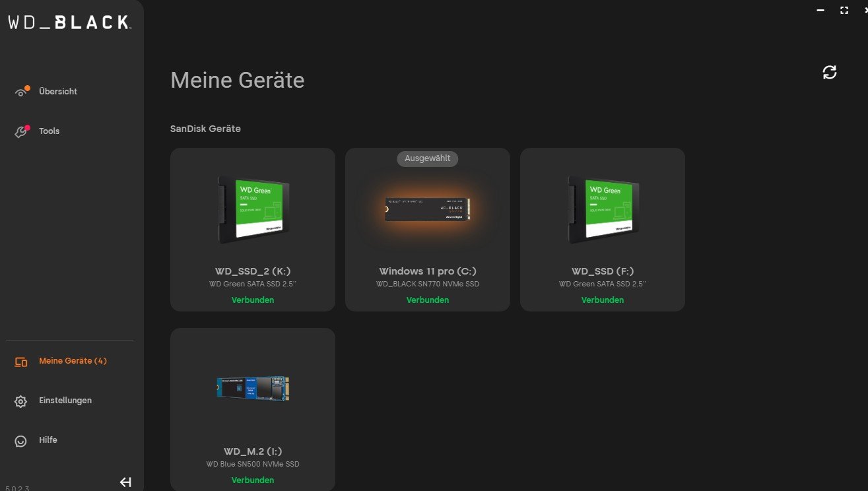Select the WD_SSD (F:) drive image

603,210
